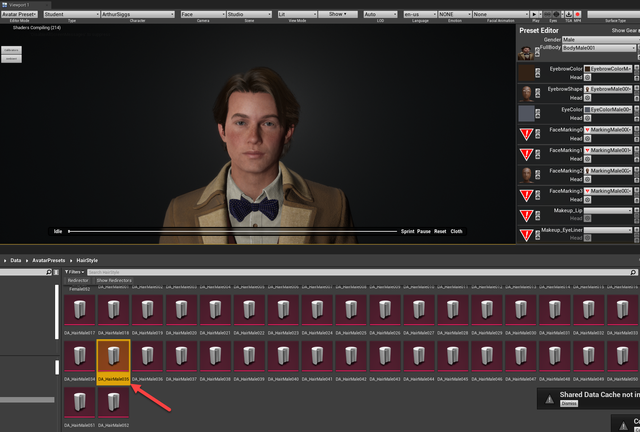The image size is (640, 432).
Task: Open the Type dropdown showing Student
Action: pyautogui.click(x=72, y=14)
